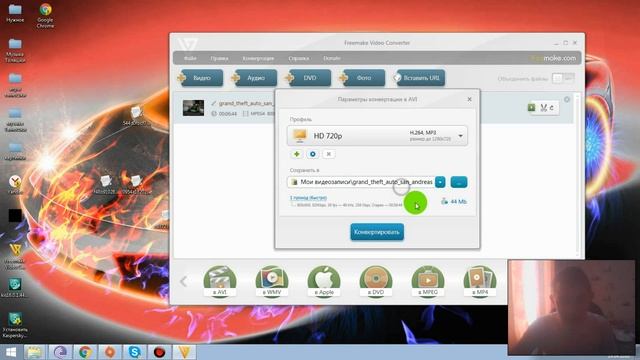The height and width of the screenshot is (360, 640).
Task: Click the pencil rename icon beside filename
Action: 213,104
